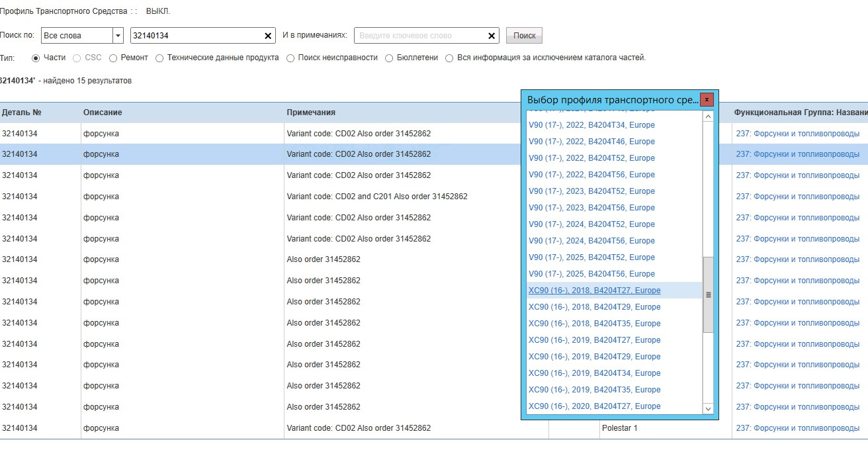Click the popup list scroll down arrow
This screenshot has height=452, width=868.
click(x=708, y=409)
